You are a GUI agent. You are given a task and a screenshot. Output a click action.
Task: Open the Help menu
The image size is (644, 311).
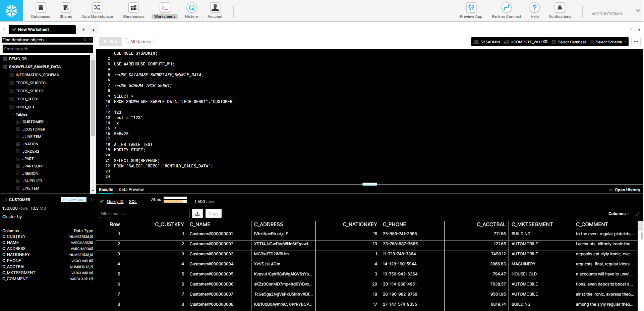[x=535, y=11]
